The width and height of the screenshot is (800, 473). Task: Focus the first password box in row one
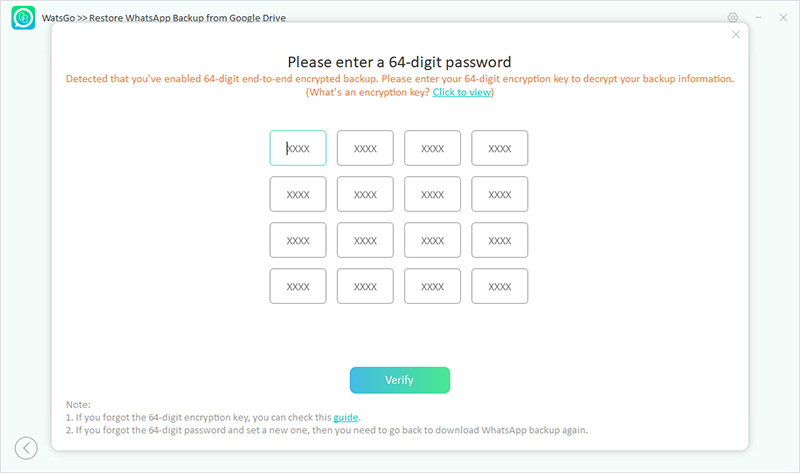point(298,148)
